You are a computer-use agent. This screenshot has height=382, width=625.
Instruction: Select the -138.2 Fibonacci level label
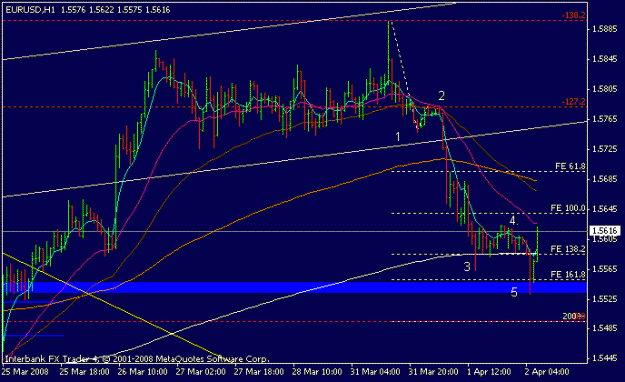point(573,15)
